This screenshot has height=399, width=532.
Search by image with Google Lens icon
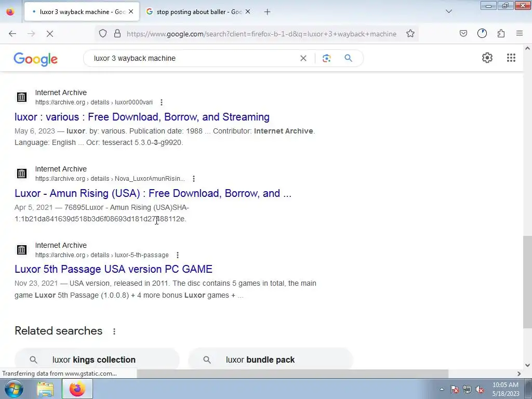click(326, 58)
